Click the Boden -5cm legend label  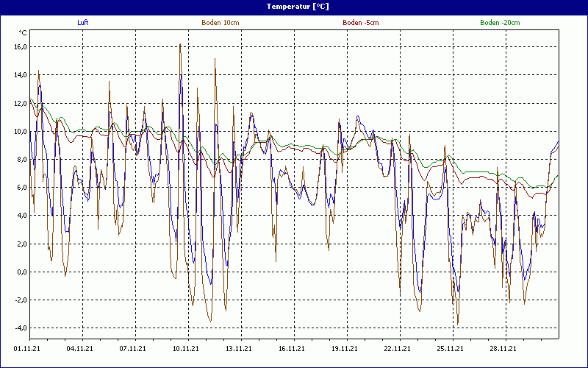[x=360, y=23]
